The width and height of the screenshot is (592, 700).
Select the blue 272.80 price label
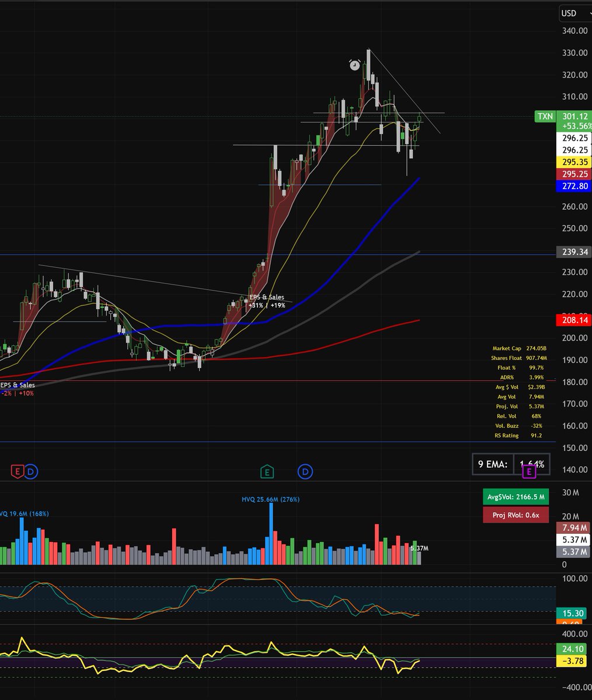click(x=574, y=187)
